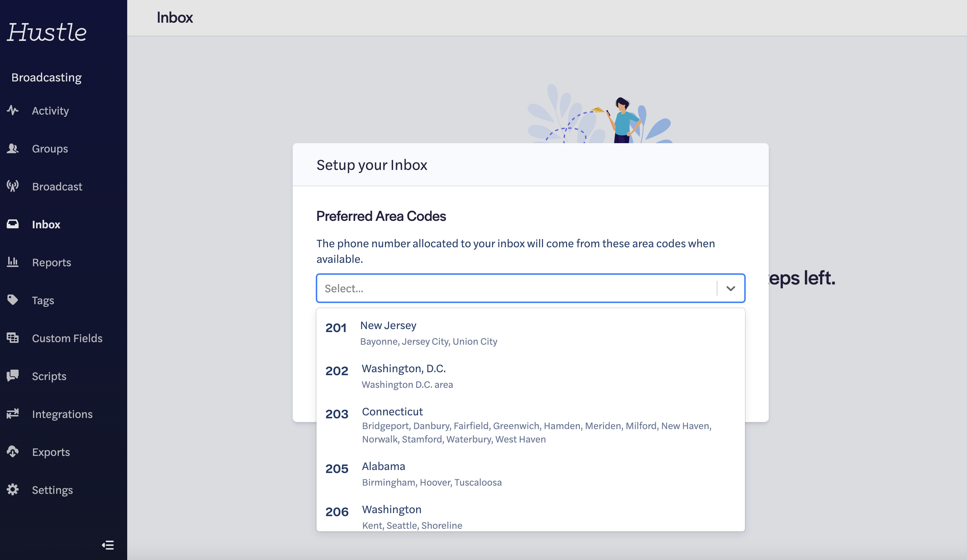Click the Reports bar chart icon

13,262
